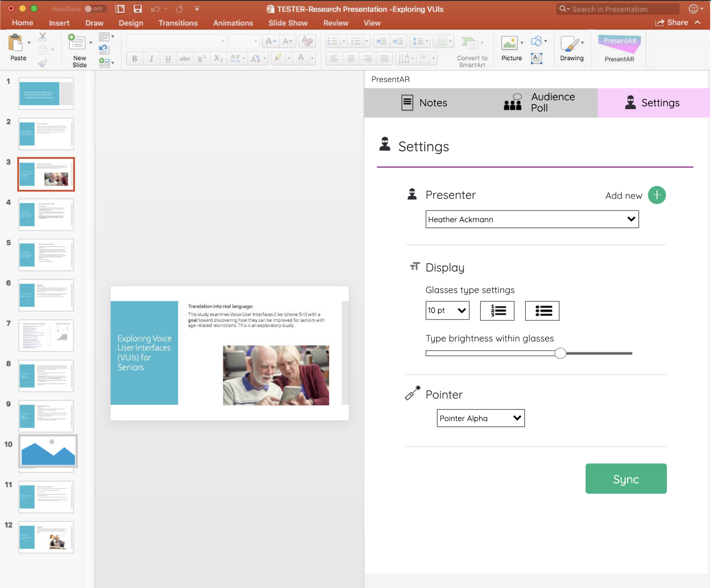Open the Animations ribbon tab
711x588 pixels.
(233, 23)
